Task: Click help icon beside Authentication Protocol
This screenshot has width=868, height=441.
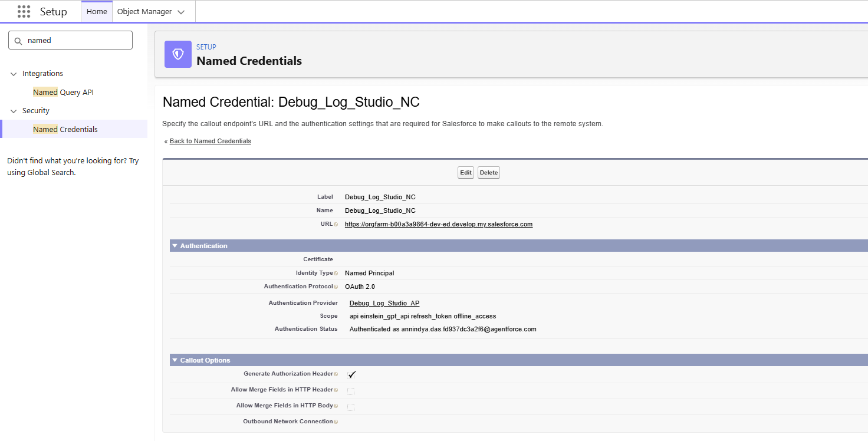Action: point(336,287)
